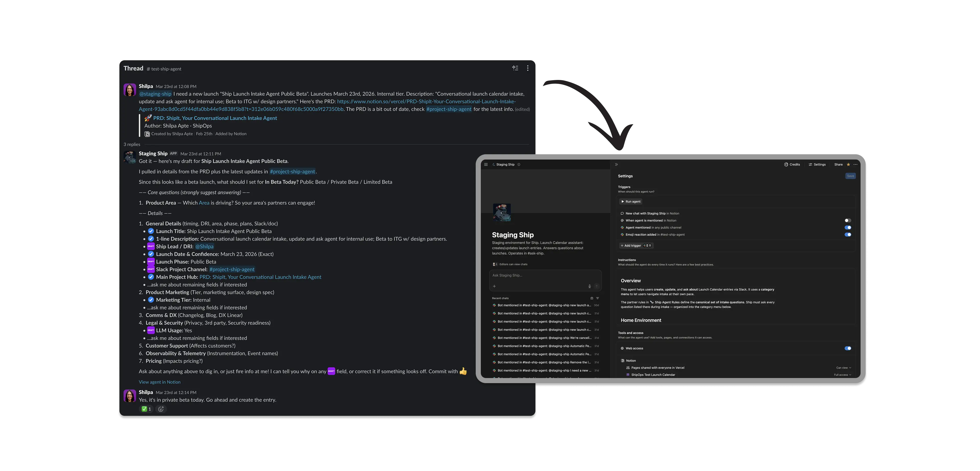This screenshot has width=980, height=471.
Task: Open thread summarize AI icon in Slack header
Action: coord(515,68)
